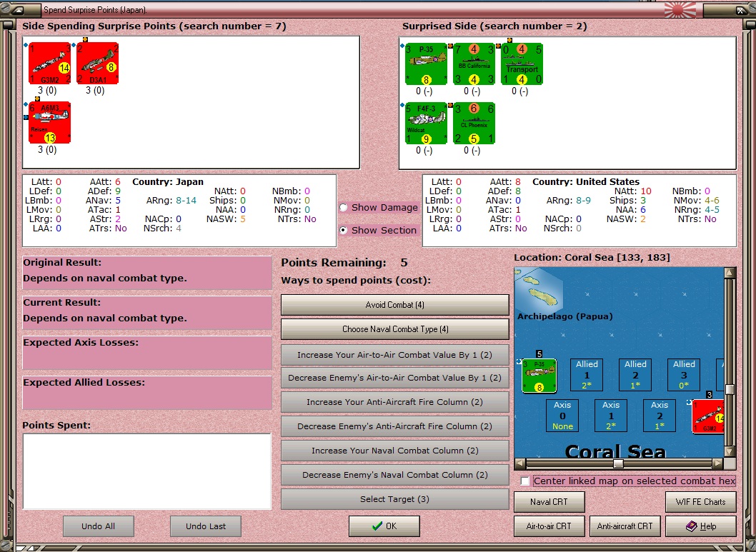Image resolution: width=756 pixels, height=552 pixels.
Task: Click the Expected Axis Losses panel
Action: [x=147, y=353]
